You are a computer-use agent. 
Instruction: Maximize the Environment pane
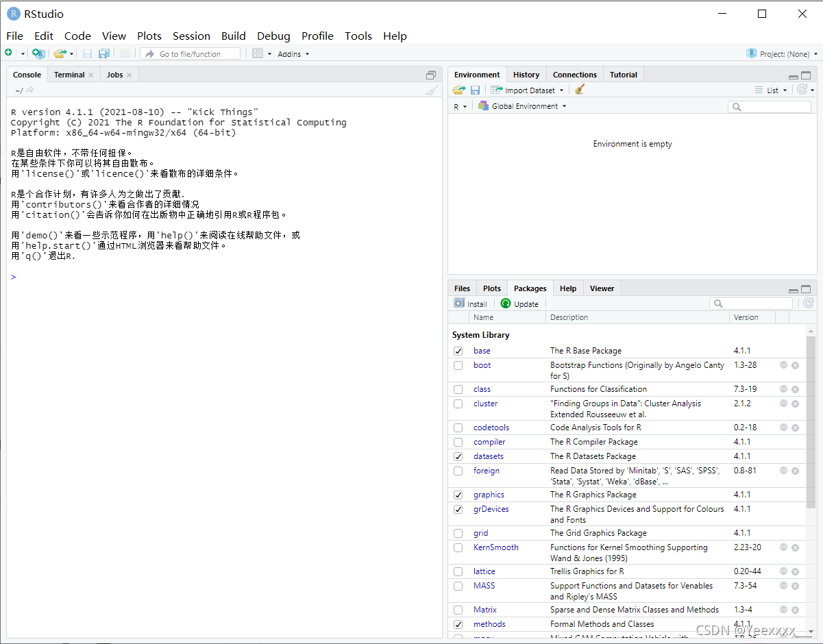pyautogui.click(x=806, y=75)
